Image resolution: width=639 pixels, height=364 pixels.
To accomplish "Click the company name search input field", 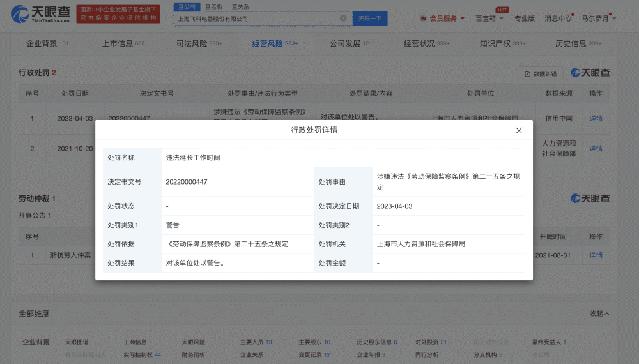I will tap(256, 19).
